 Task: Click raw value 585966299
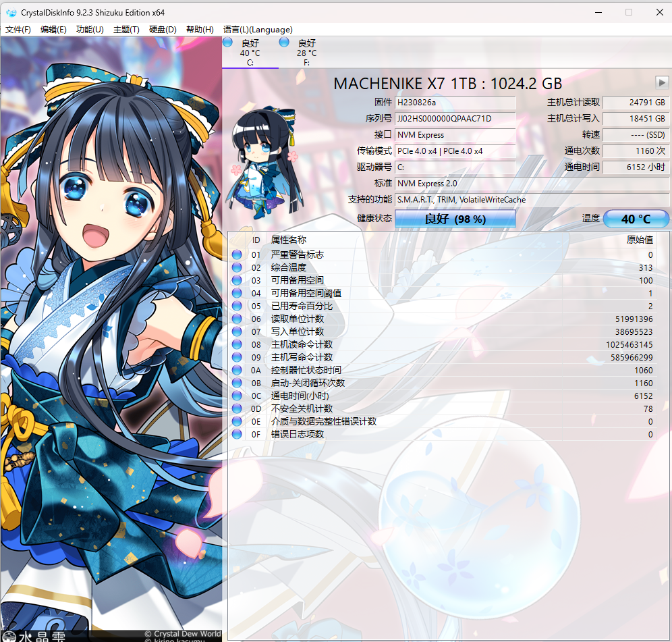click(x=632, y=358)
